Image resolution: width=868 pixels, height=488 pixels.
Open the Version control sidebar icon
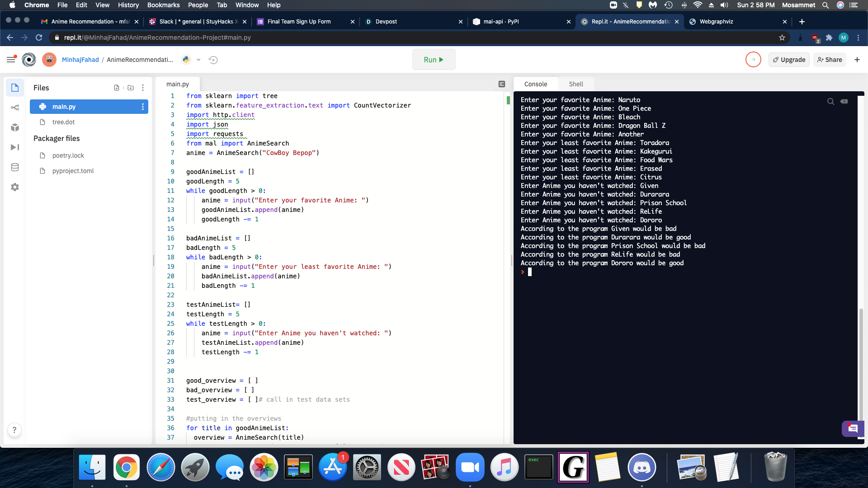[15, 108]
